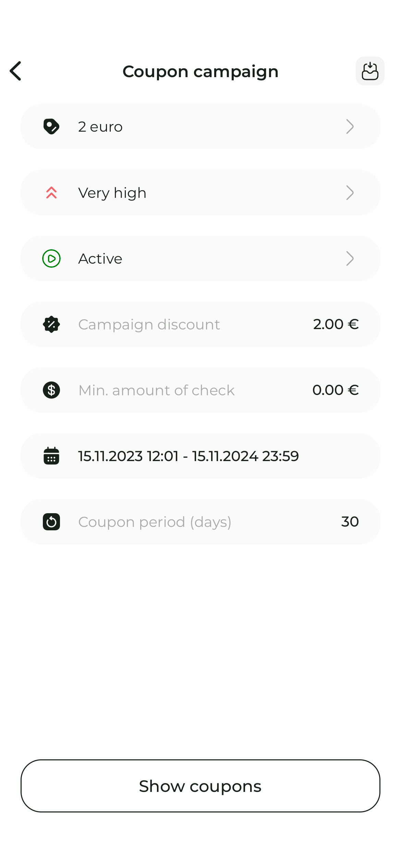Edit the Campaign discount 2.00 € value
The height and width of the screenshot is (868, 401).
tap(336, 324)
